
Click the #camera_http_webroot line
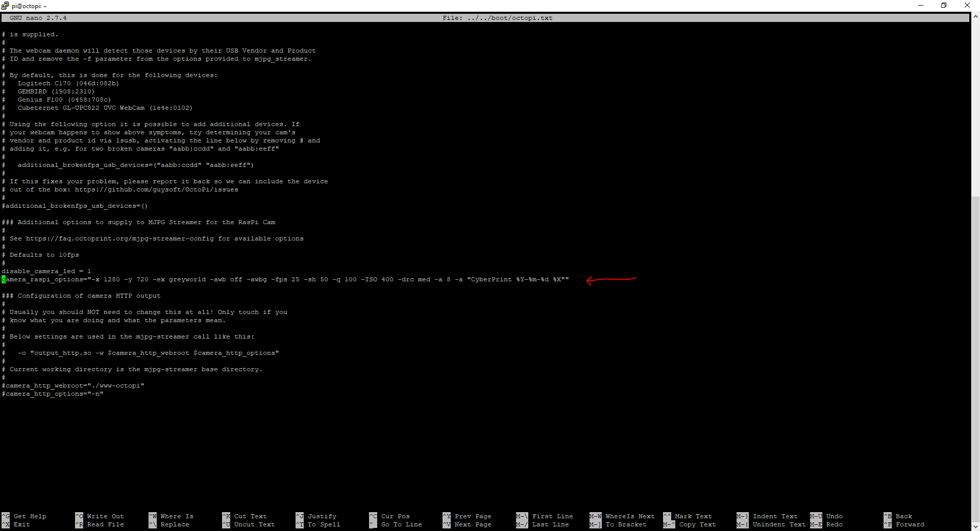click(x=73, y=385)
